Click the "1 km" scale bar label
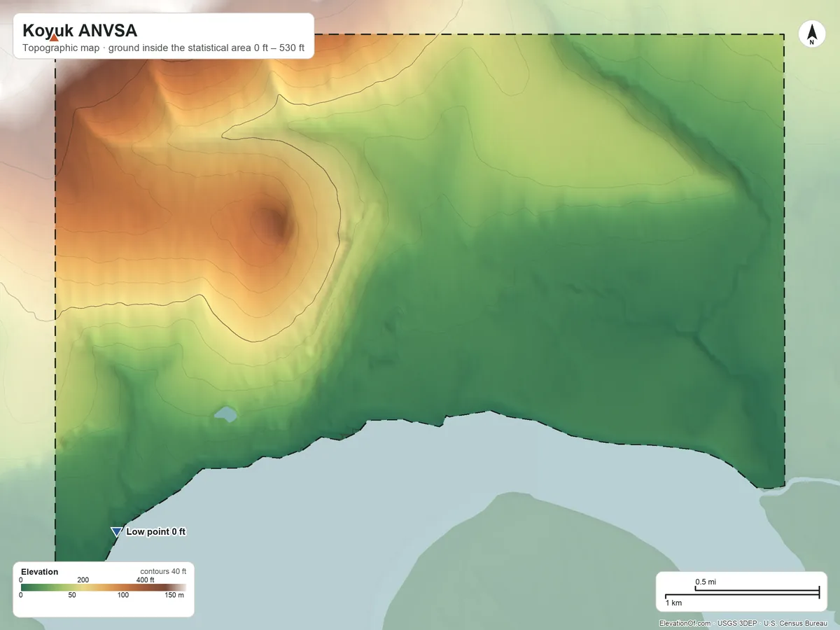This screenshot has width=840, height=630. [x=673, y=603]
